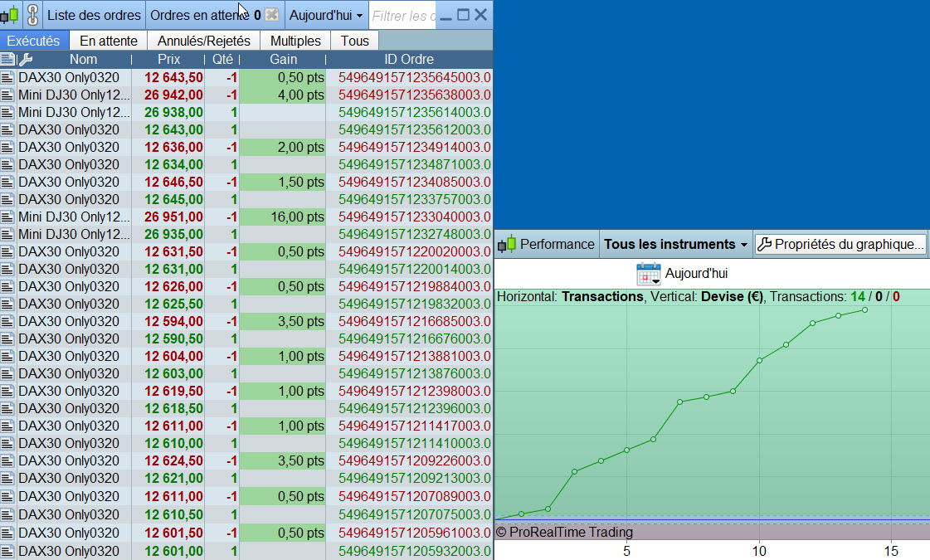The width and height of the screenshot is (930, 560).
Task: Switch to the Tous tab
Action: pos(355,41)
